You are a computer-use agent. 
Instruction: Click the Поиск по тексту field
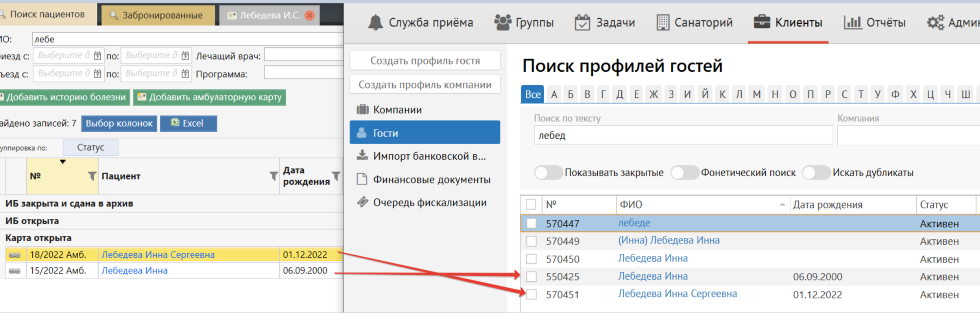(682, 135)
